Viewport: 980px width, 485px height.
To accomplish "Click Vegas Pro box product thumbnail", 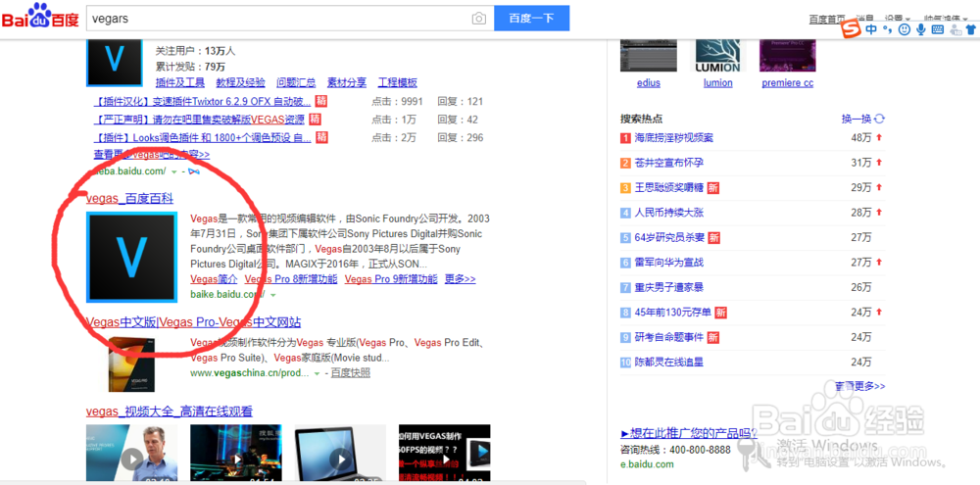I will [131, 364].
